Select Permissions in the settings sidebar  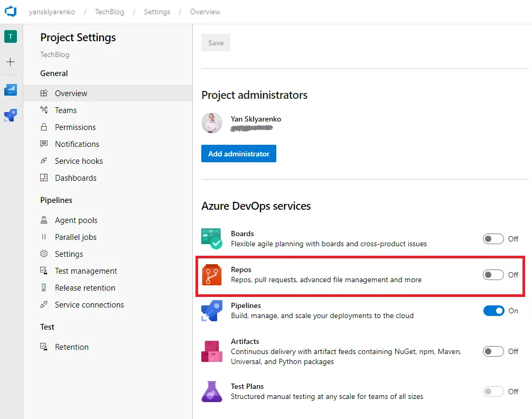click(75, 127)
